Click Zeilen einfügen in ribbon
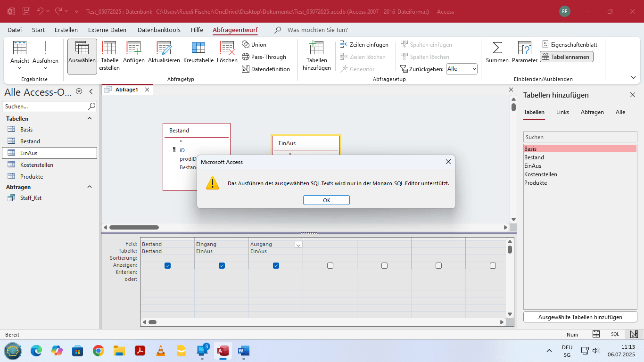Viewport: 644px width, 362px height. (x=364, y=45)
